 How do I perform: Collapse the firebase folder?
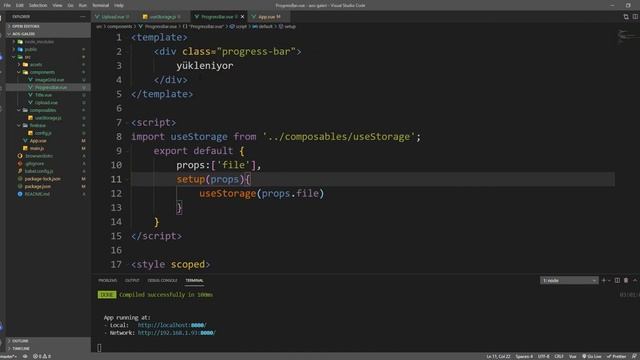(38, 125)
